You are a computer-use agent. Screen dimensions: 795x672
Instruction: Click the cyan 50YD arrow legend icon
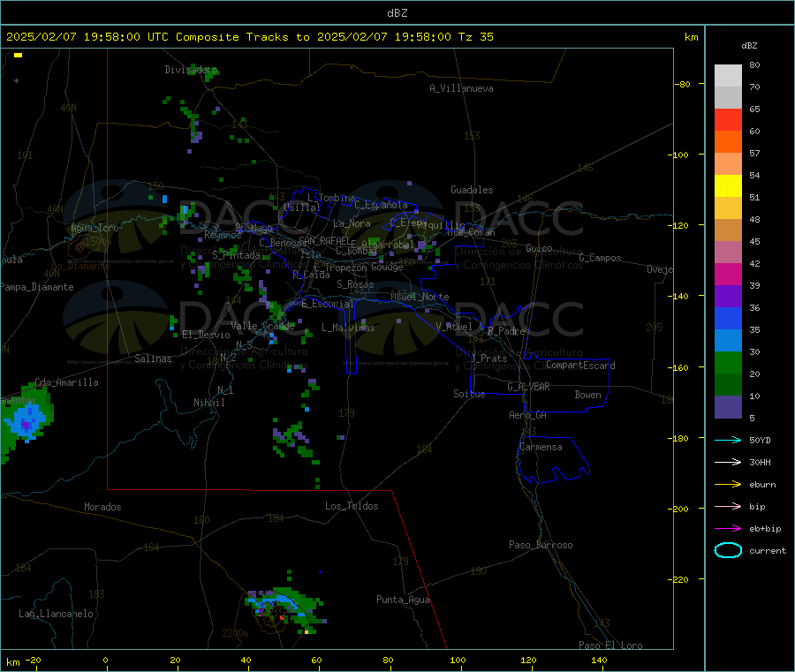pyautogui.click(x=728, y=440)
